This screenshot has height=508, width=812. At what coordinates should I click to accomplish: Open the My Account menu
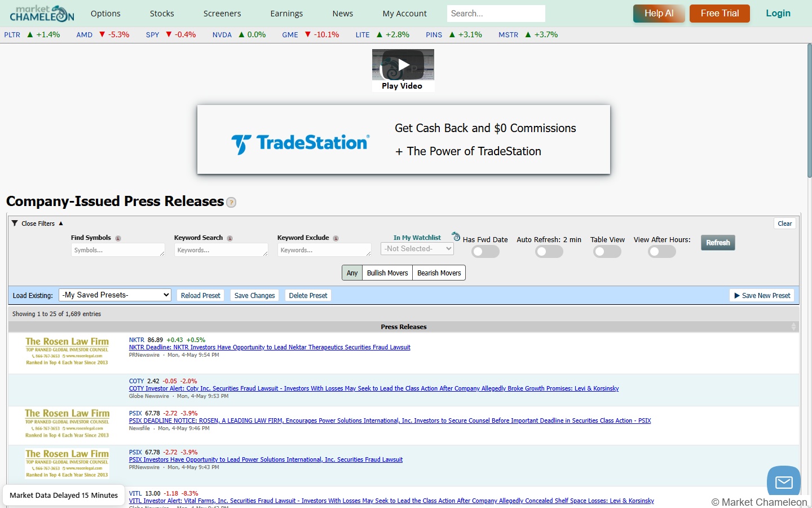[405, 14]
